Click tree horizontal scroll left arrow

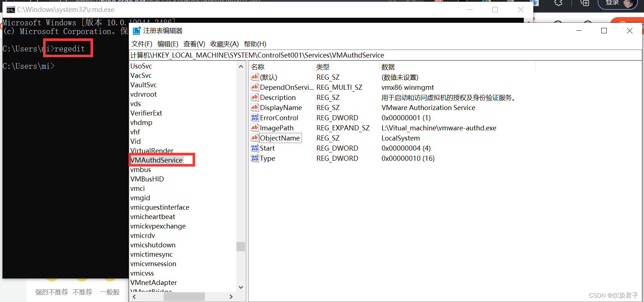click(134, 297)
